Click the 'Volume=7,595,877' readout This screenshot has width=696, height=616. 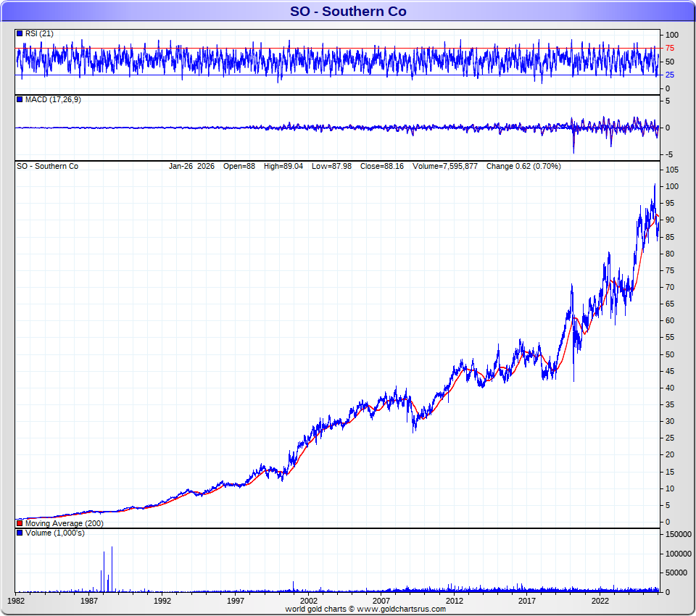click(x=446, y=166)
